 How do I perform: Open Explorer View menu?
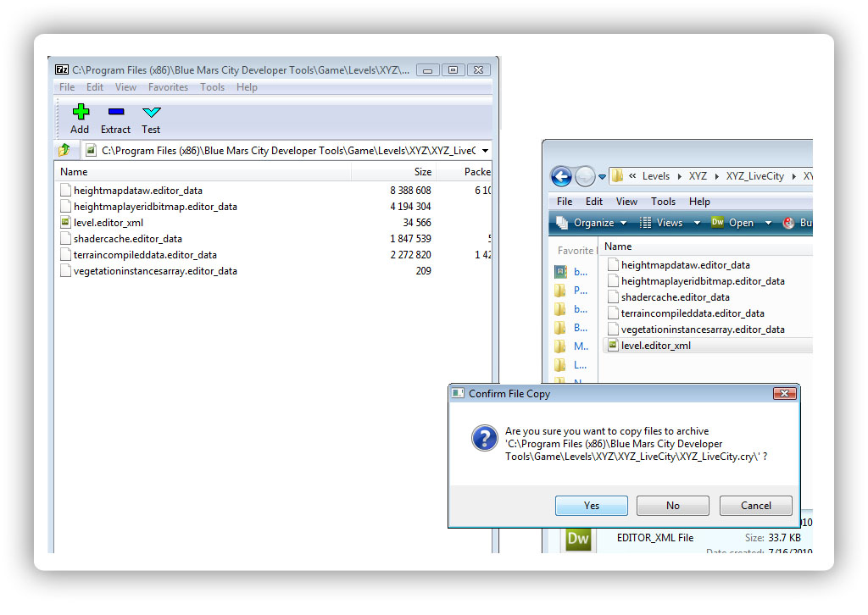[x=626, y=202]
